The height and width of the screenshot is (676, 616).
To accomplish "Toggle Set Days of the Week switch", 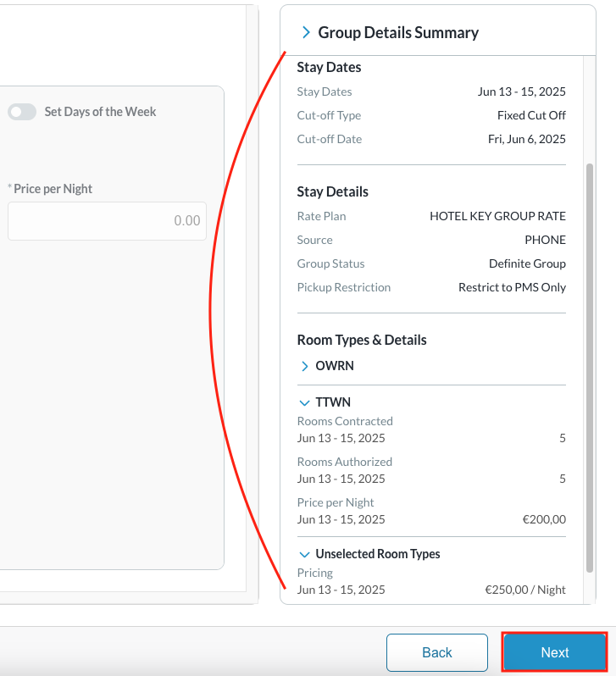I will pyautogui.click(x=22, y=112).
